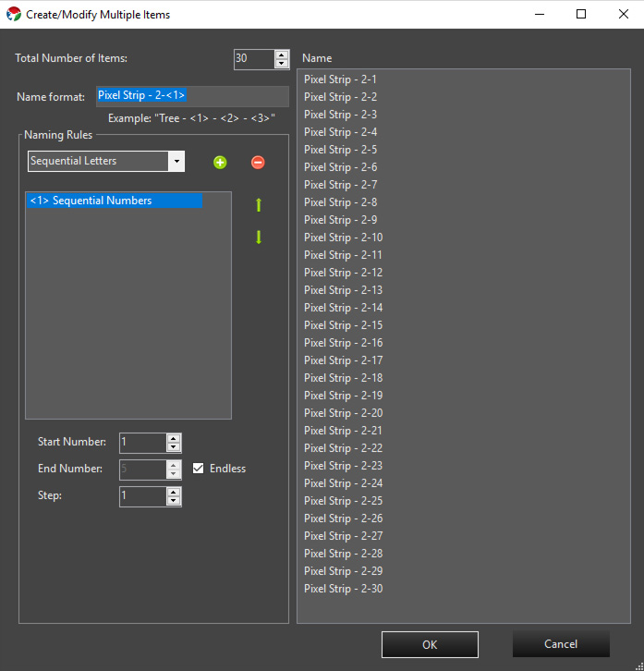Add naming rule with green plus icon
This screenshot has height=671, width=644.
pyautogui.click(x=220, y=162)
